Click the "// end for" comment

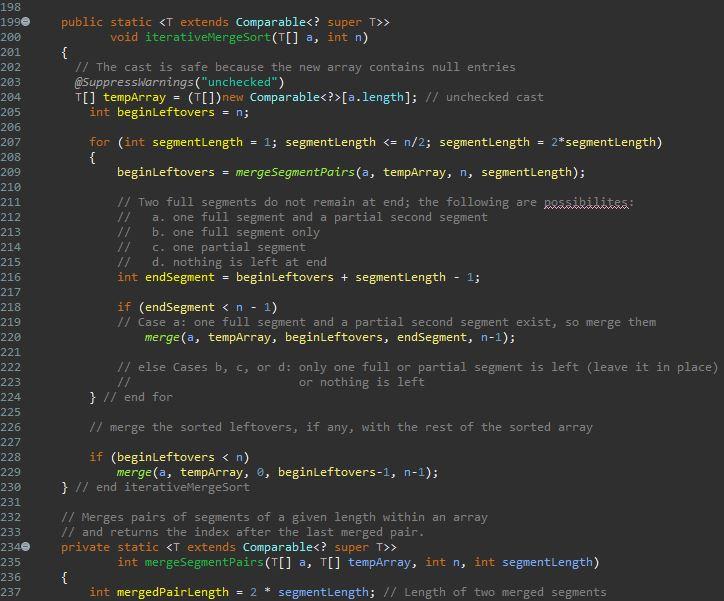click(138, 397)
